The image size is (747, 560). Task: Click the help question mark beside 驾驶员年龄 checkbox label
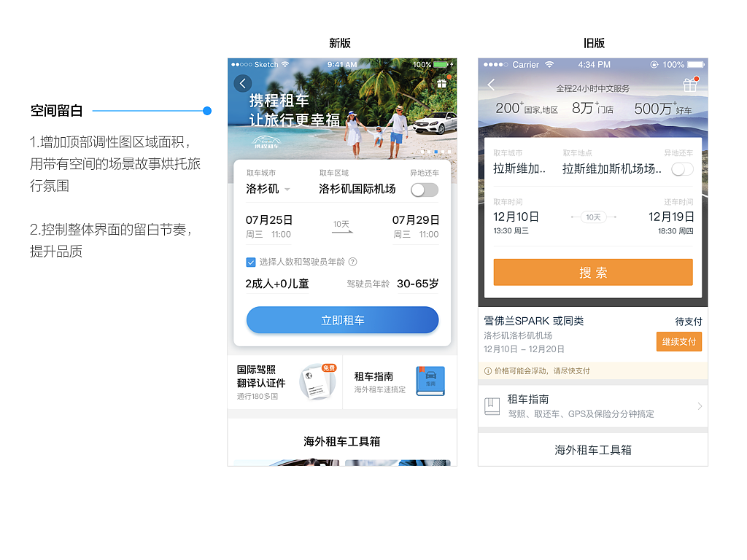click(352, 262)
